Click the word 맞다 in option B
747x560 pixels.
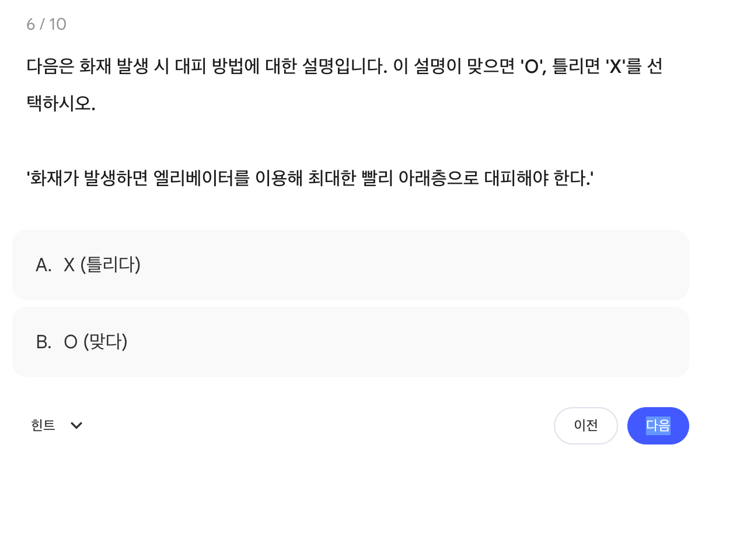pyautogui.click(x=105, y=342)
